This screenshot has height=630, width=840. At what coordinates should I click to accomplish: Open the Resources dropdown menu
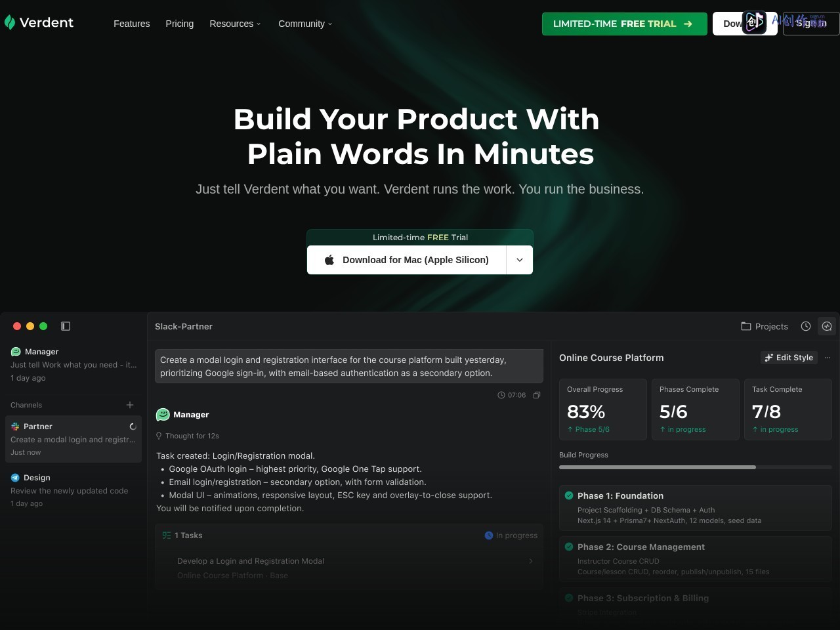(x=236, y=24)
